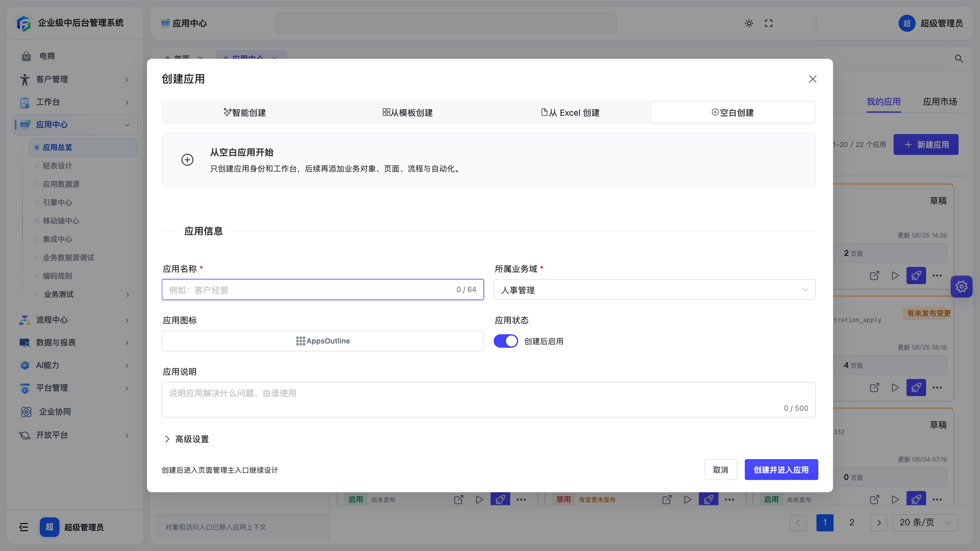Expand the 平台管理 menu chevron
This screenshot has height=551, width=980.
(127, 388)
